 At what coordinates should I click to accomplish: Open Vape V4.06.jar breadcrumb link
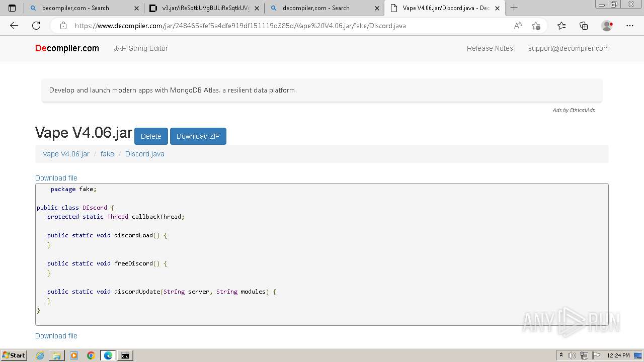point(66,154)
